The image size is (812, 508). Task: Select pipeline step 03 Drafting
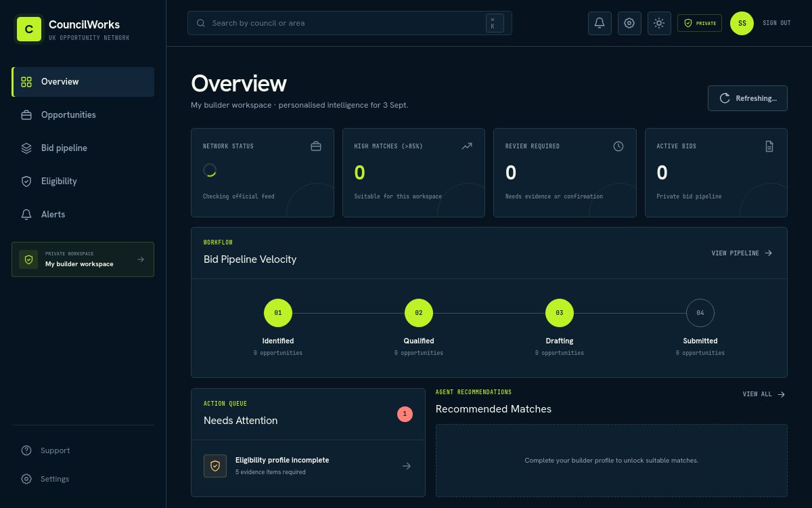560,313
